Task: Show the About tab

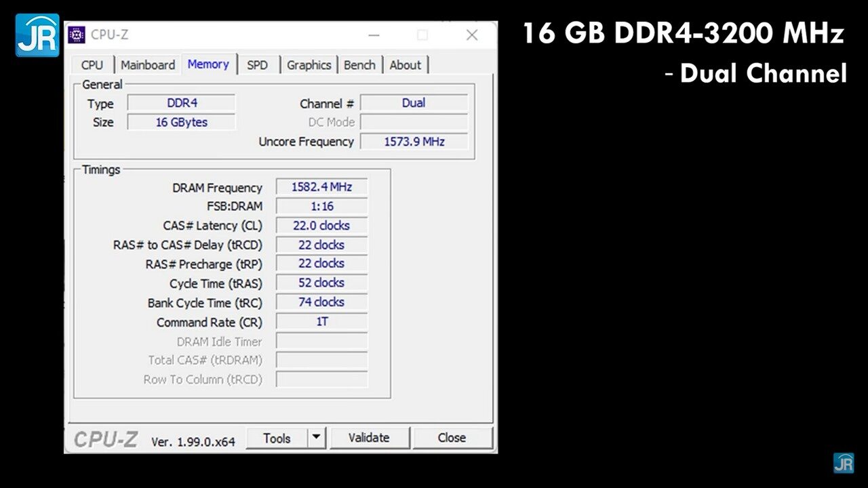Action: coord(406,64)
